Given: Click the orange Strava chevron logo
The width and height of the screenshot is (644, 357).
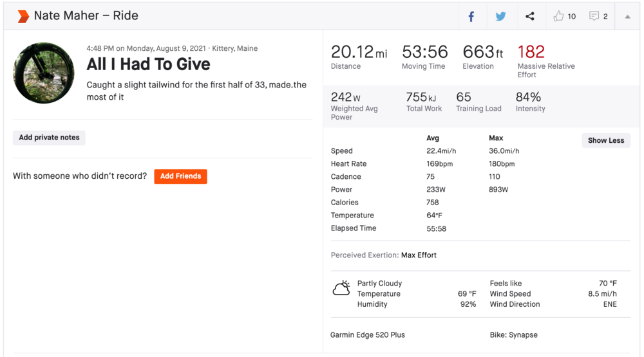Looking at the screenshot, I should pos(23,16).
